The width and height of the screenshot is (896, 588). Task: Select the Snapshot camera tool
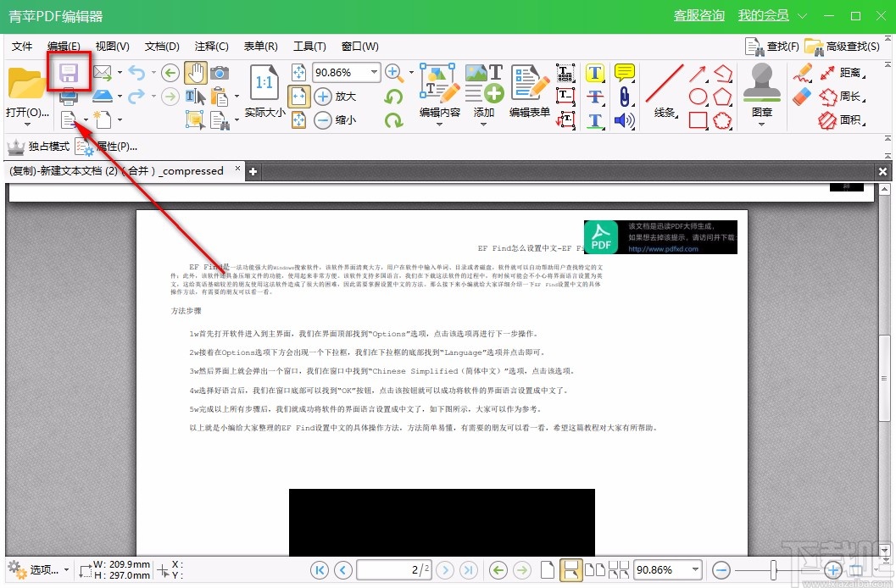point(220,73)
